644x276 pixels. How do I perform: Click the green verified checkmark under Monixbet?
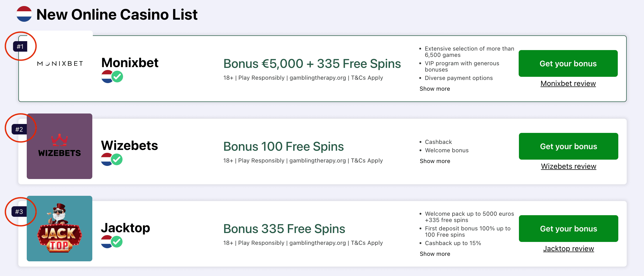117,77
